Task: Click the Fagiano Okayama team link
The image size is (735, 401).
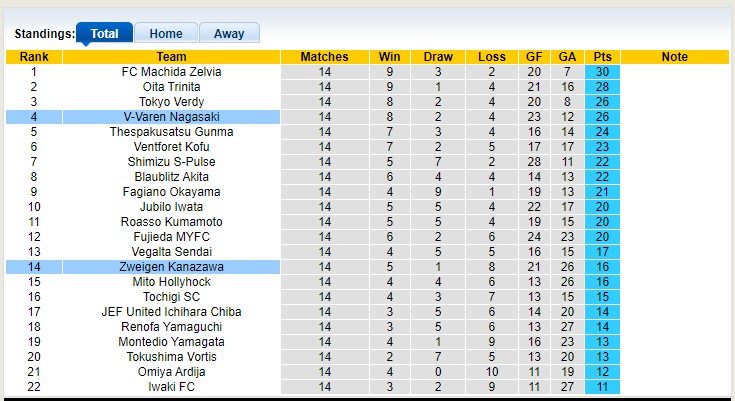Action: [x=172, y=192]
